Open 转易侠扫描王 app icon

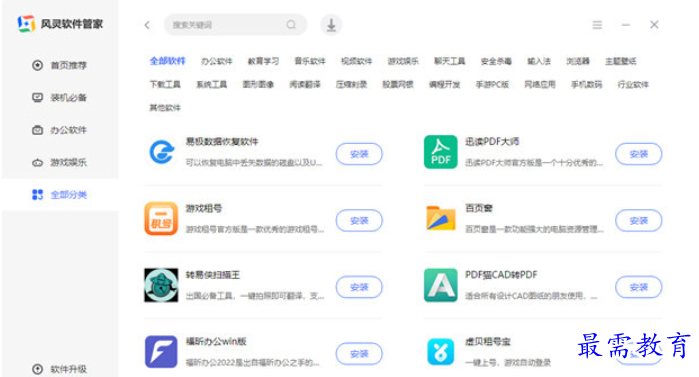[161, 285]
